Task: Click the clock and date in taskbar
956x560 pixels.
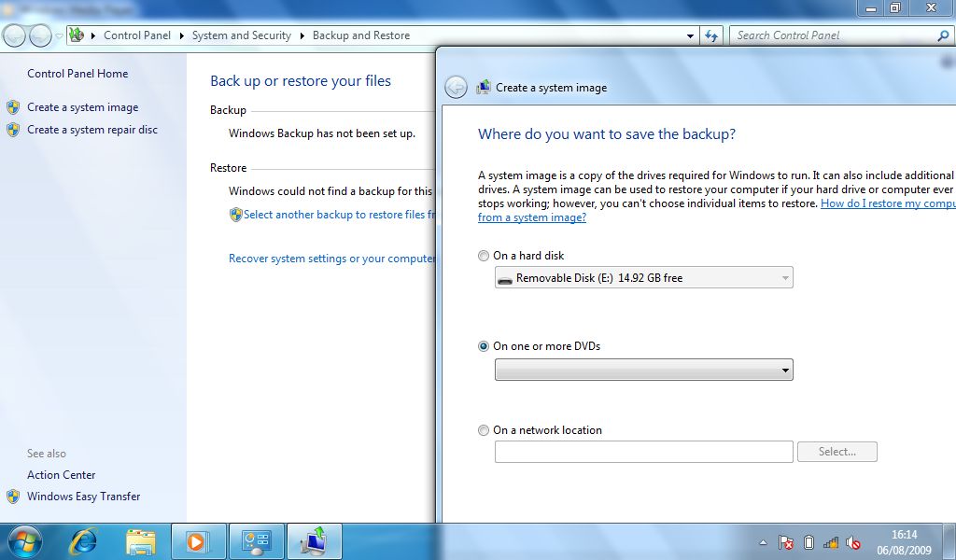Action: [x=904, y=542]
